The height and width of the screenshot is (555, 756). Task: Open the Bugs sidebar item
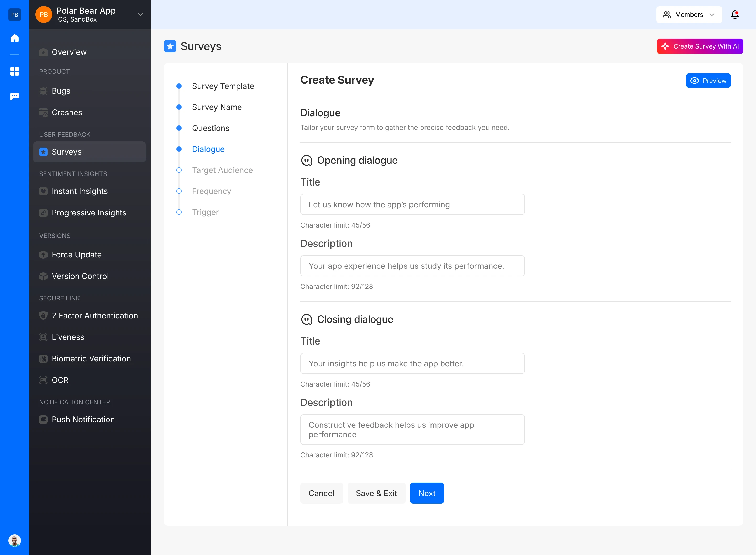61,91
